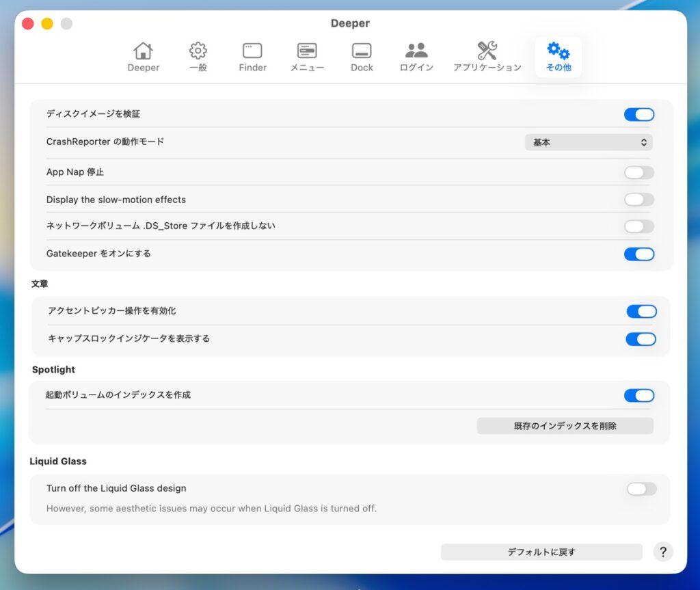Image resolution: width=700 pixels, height=590 pixels.
Task: Switch to the メニュー icon tab
Action: coord(307,51)
